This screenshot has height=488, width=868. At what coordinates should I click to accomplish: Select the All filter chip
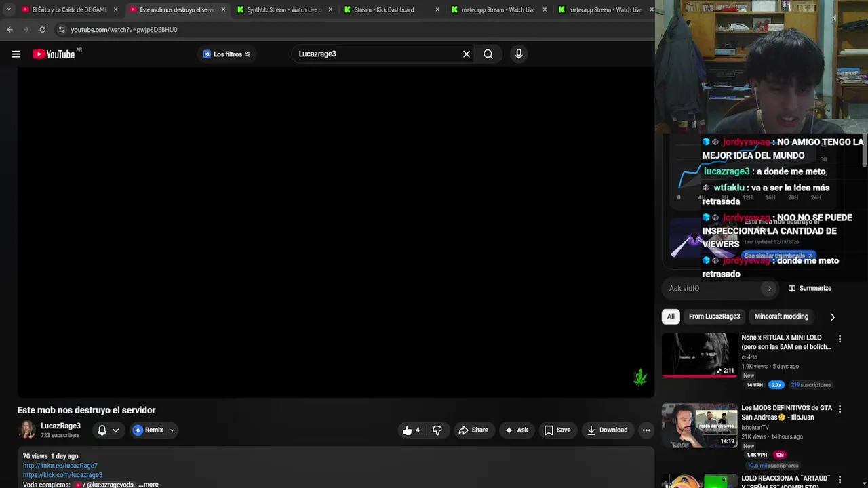pos(671,317)
